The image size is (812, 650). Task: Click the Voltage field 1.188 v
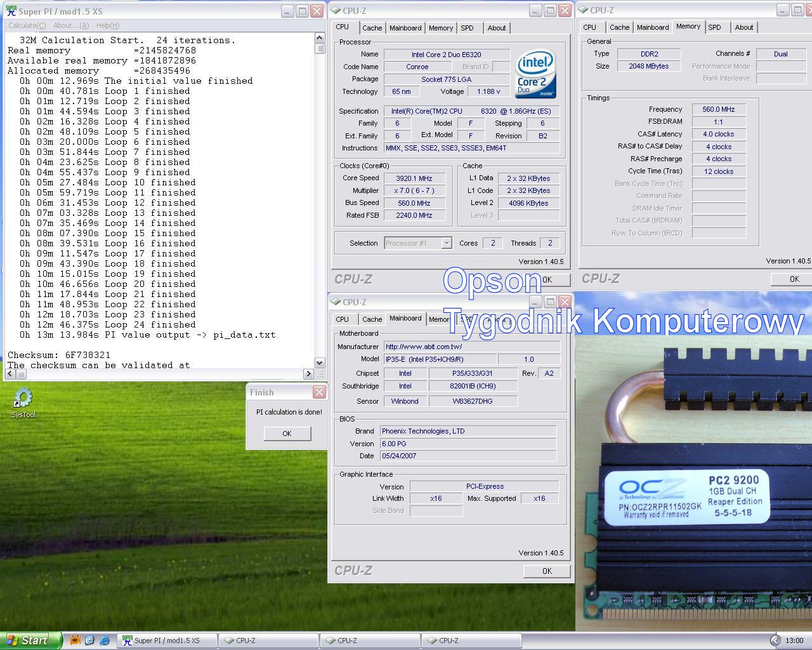(488, 91)
